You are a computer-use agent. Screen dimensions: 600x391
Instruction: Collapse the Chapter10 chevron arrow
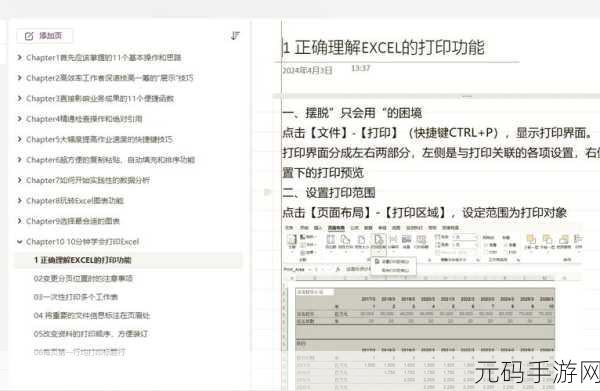coord(20,241)
